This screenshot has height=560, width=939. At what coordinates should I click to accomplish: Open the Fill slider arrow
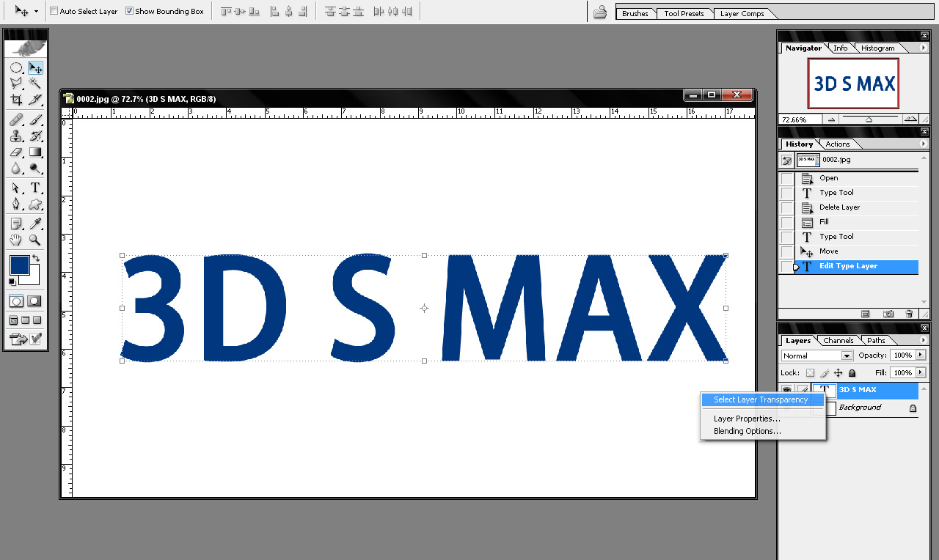pyautogui.click(x=921, y=373)
